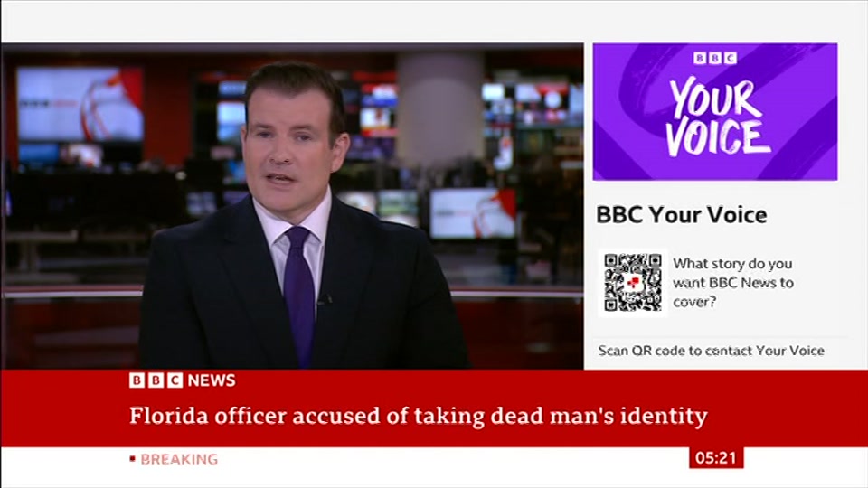The height and width of the screenshot is (488, 868).
Task: Click the 05:21 clock display
Action: (x=716, y=457)
